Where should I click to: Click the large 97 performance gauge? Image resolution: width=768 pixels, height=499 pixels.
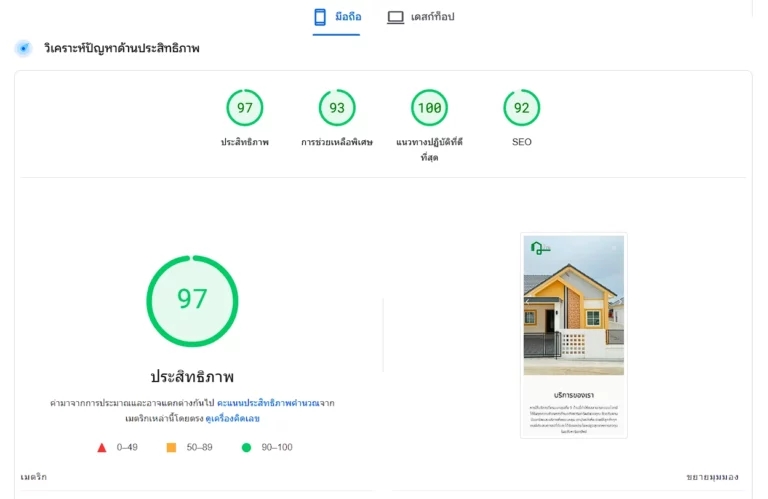click(192, 301)
